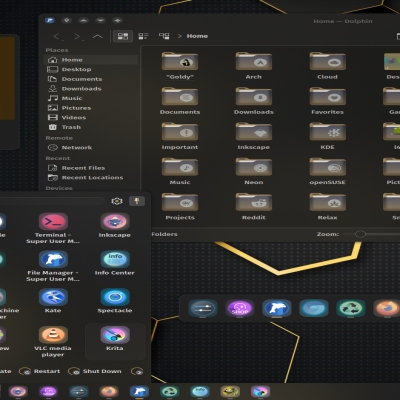400x400 pixels.
Task: Open the Shop app in floating dock
Action: [x=240, y=308]
